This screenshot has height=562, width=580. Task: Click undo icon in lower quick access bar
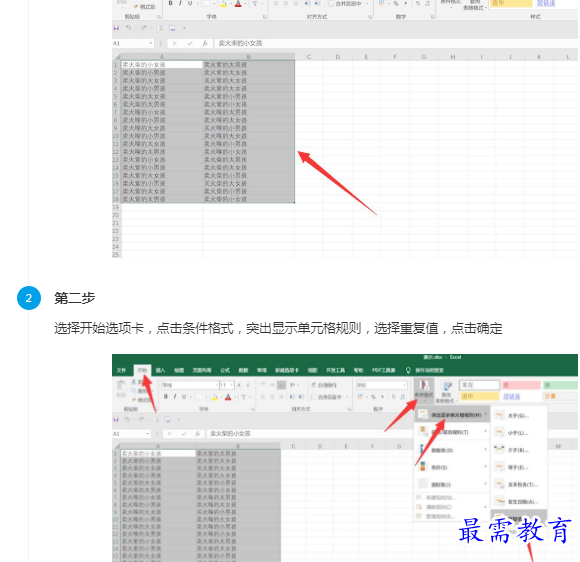point(127,419)
